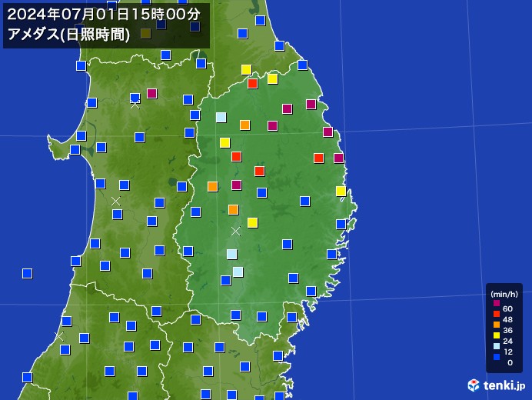Select the olive marker inside the title overlay
532x400 pixels.
(145, 34)
